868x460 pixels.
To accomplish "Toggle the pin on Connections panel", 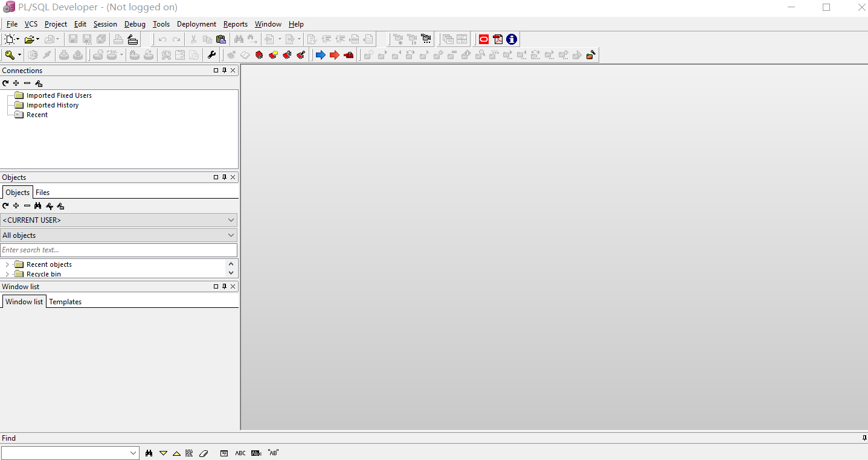I will click(x=224, y=71).
